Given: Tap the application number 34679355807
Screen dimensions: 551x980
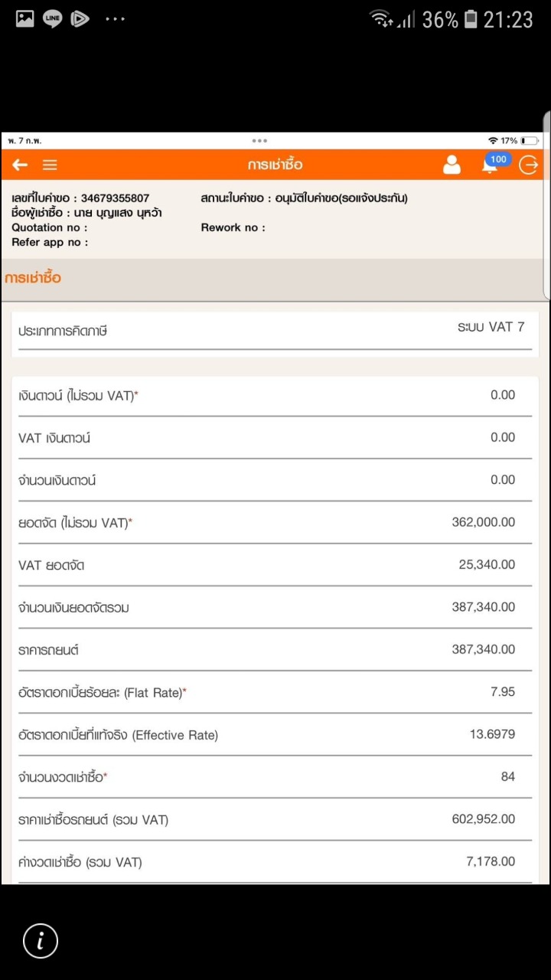Looking at the screenshot, I should (x=115, y=198).
